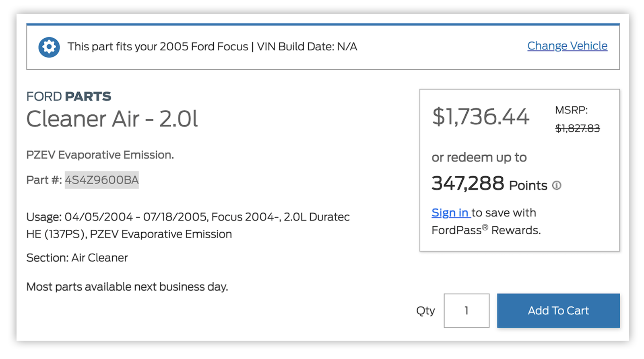644x359 pixels.
Task: Add the air cleaner to cart
Action: (x=558, y=310)
